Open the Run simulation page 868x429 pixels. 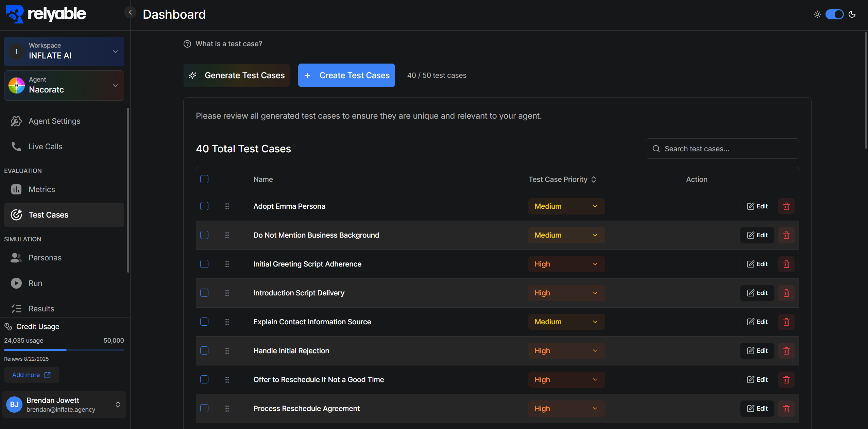(64, 284)
